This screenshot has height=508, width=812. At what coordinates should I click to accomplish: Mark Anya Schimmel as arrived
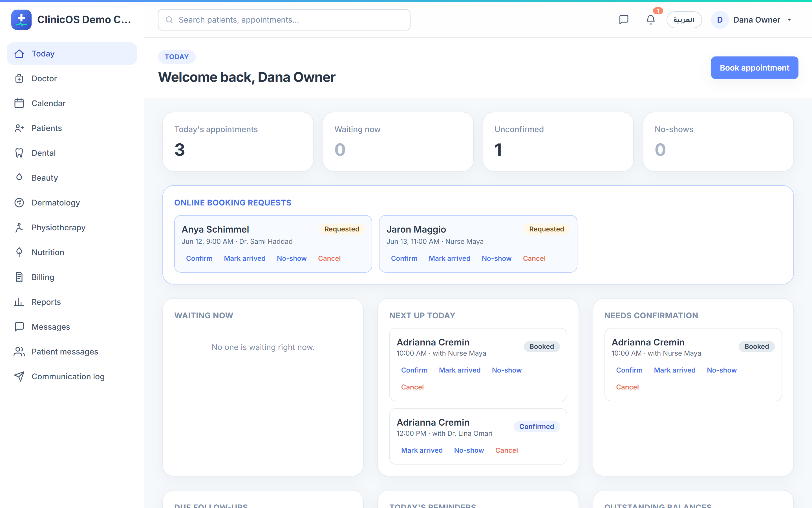pos(245,258)
